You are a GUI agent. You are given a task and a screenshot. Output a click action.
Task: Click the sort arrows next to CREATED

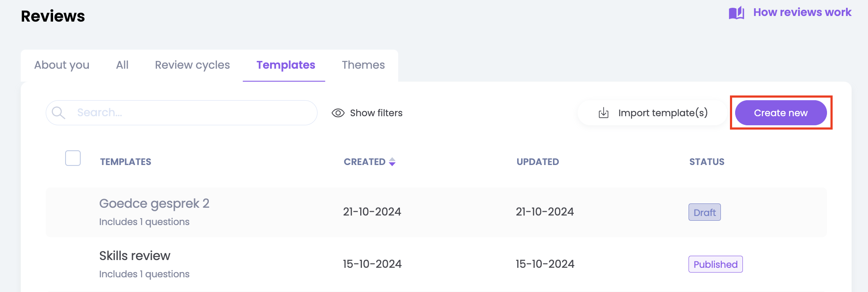[392, 162]
